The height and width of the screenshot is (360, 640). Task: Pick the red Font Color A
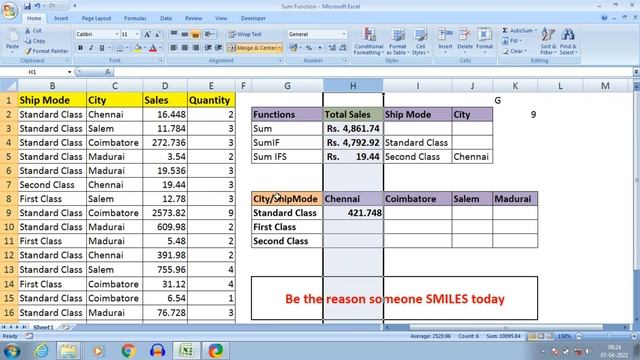(x=153, y=48)
